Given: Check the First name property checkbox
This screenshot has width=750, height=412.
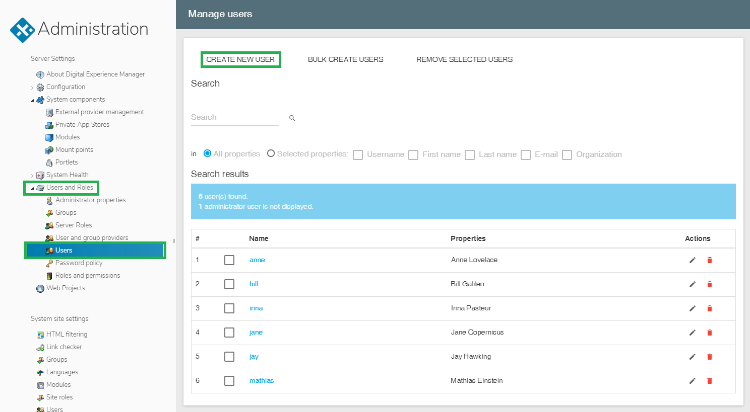Looking at the screenshot, I should (413, 155).
